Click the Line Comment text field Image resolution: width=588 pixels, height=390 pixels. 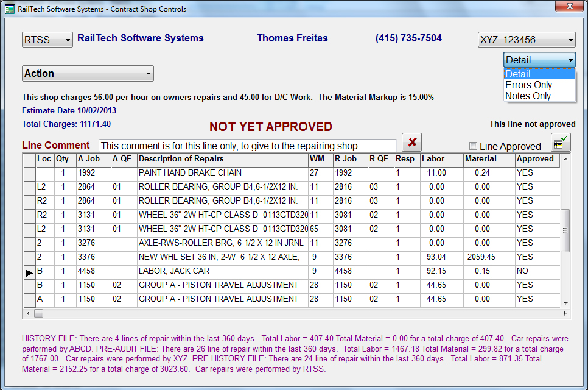(x=248, y=146)
